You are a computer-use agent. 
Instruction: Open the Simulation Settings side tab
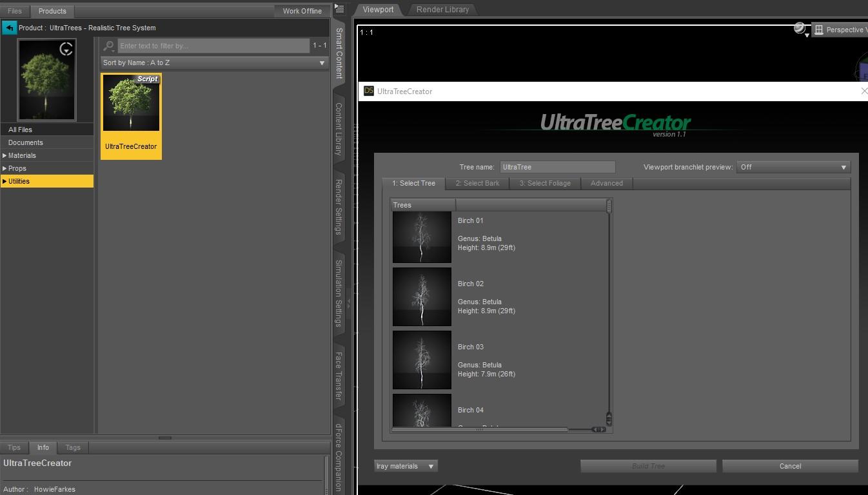pyautogui.click(x=339, y=293)
